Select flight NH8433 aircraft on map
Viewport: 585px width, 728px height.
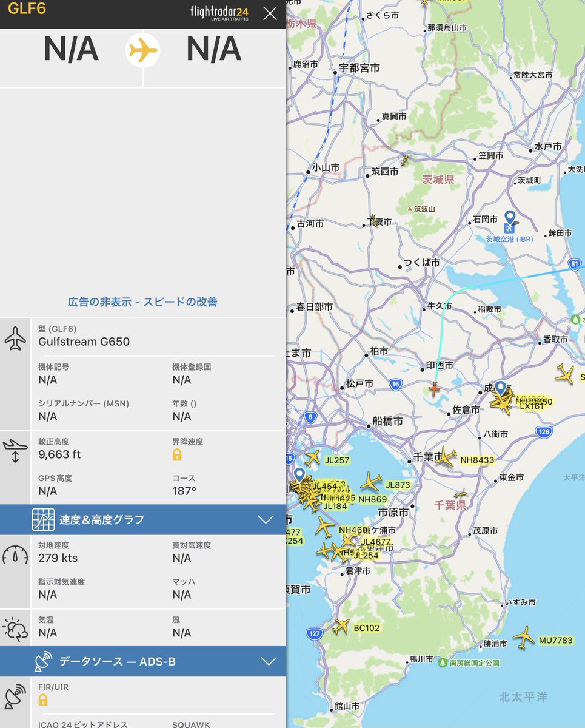coord(446,457)
